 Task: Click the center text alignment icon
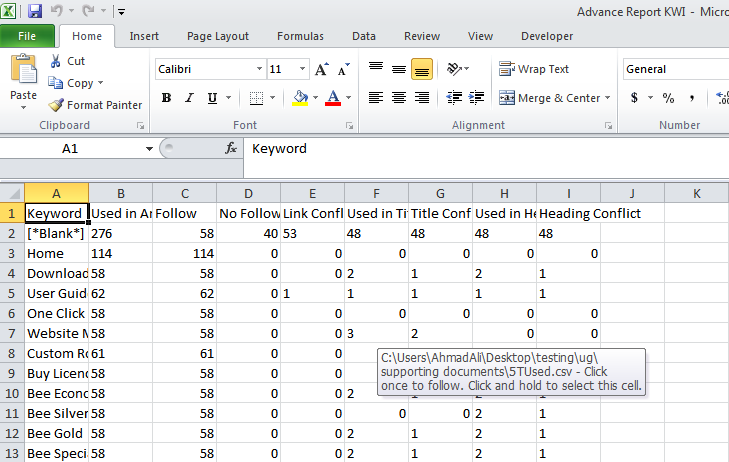point(398,98)
